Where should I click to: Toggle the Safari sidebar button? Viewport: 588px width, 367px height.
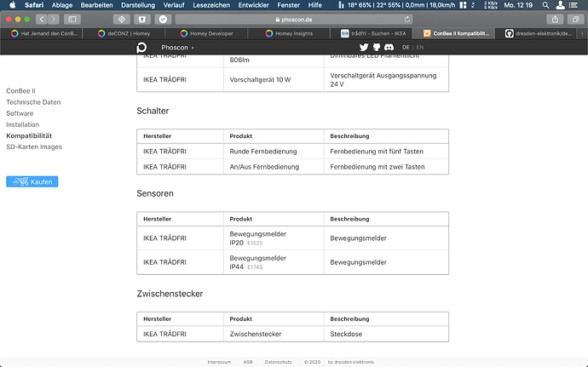pyautogui.click(x=72, y=19)
